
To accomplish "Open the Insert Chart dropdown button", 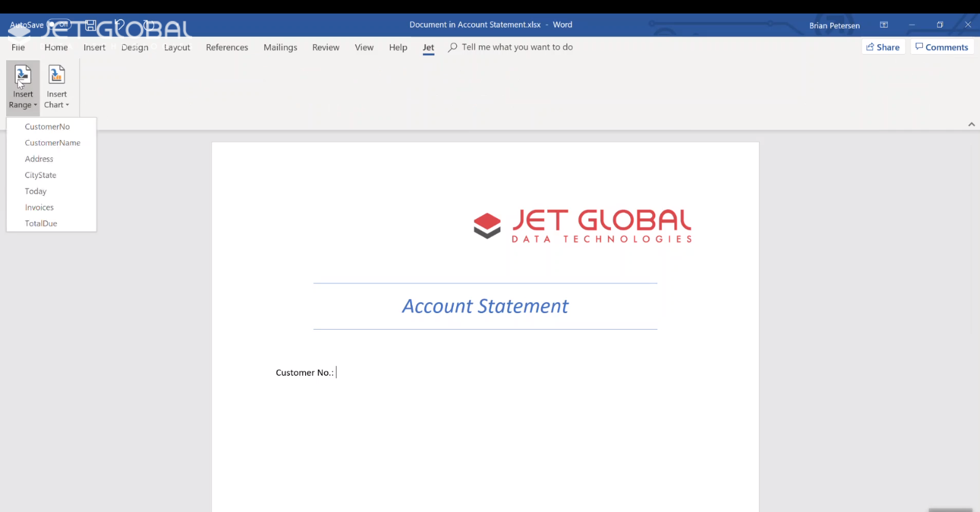I will pyautogui.click(x=56, y=88).
